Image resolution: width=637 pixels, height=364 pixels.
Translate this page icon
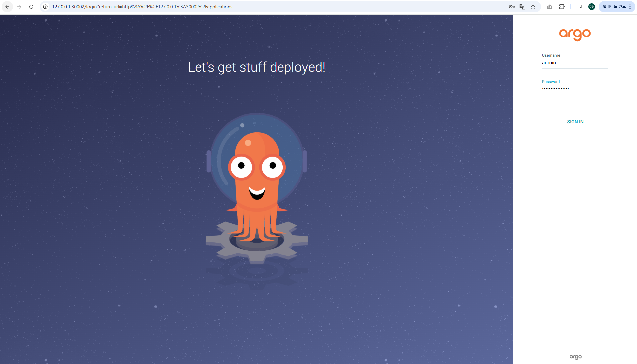(522, 7)
